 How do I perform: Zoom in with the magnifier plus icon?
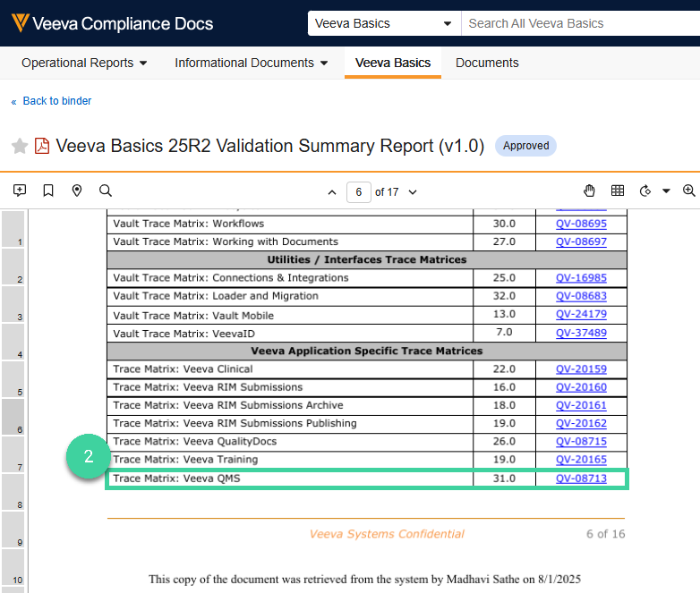(x=689, y=191)
